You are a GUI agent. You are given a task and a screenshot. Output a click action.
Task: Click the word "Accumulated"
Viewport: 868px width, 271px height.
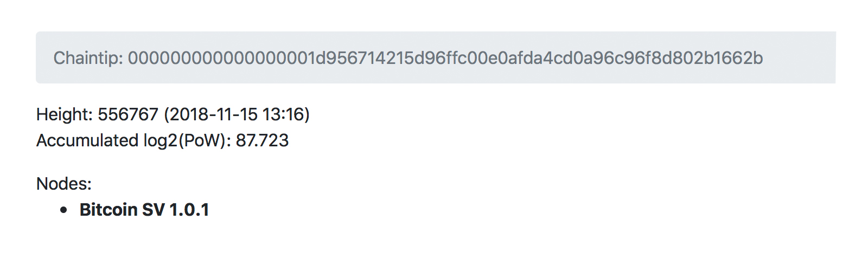pyautogui.click(x=87, y=140)
